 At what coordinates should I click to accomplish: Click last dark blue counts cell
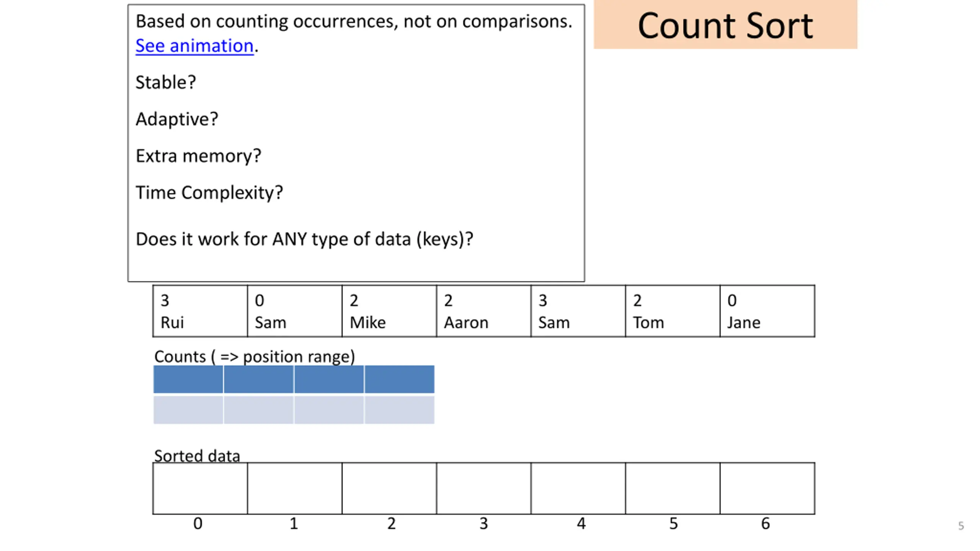400,379
